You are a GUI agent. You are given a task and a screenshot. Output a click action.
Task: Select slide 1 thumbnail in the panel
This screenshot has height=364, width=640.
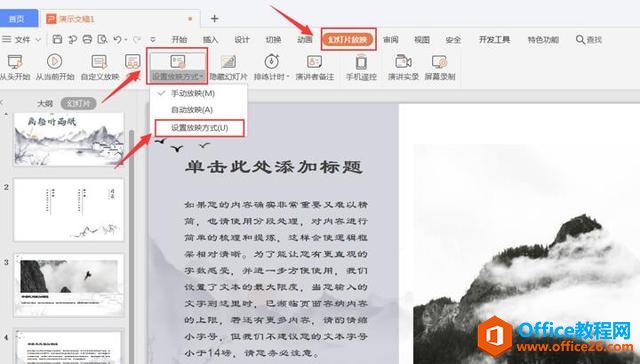(69, 139)
